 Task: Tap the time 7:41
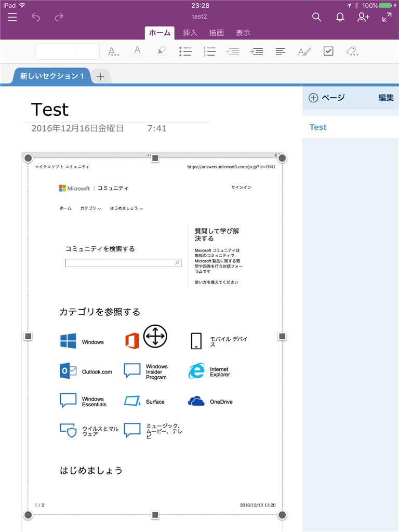coord(157,128)
